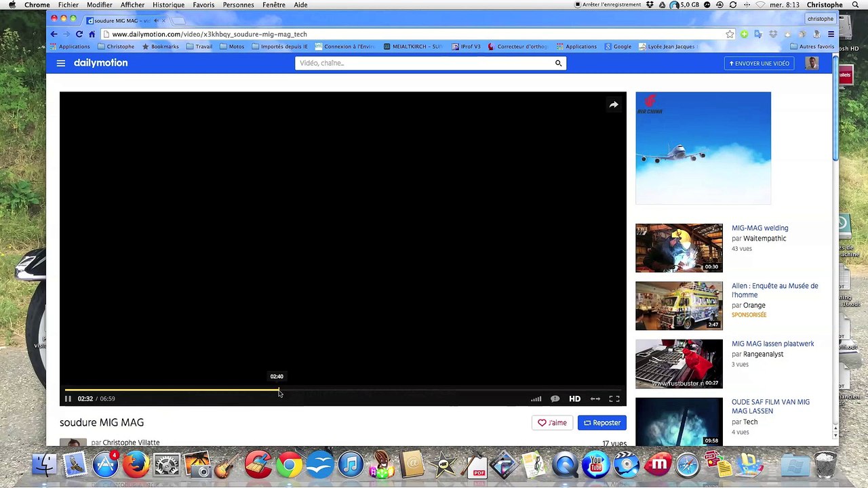Go back with Chrome's back arrow
This screenshot has height=488, width=868.
click(x=54, y=34)
